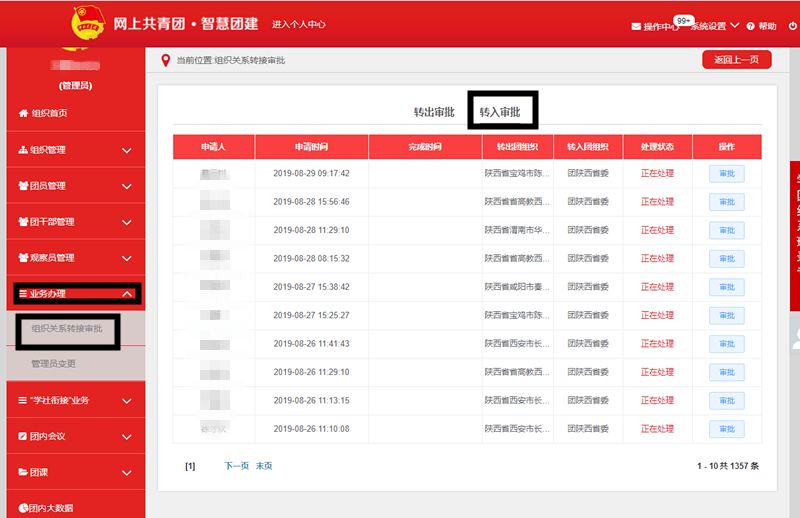The height and width of the screenshot is (518, 800).
Task: Click the people icon beside 观察员管理
Action: pos(23,258)
